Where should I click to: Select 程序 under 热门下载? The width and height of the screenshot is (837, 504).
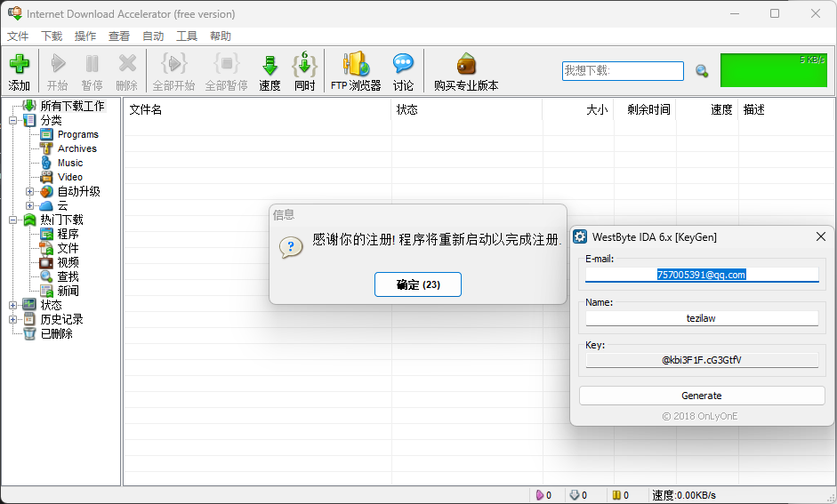click(x=68, y=234)
